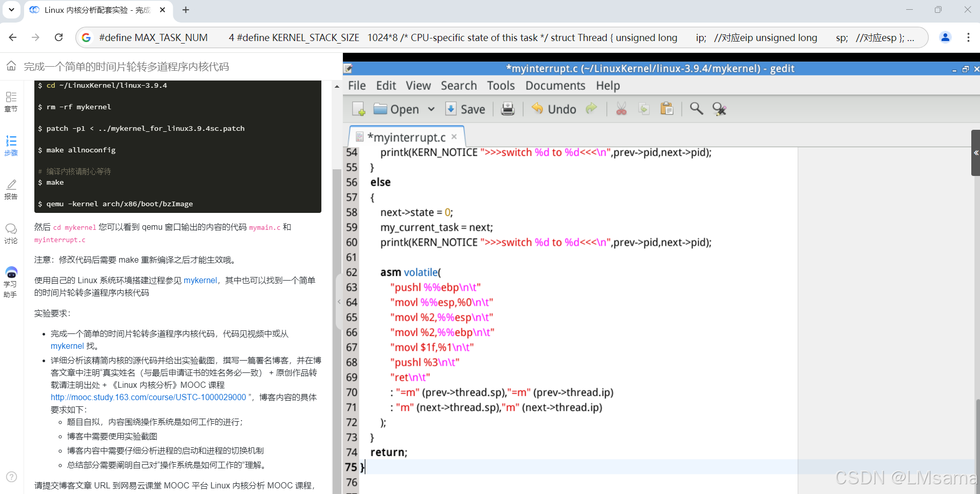Click the Copy icon in gedit toolbar
Screen dimensions: 980x494
(x=644, y=109)
